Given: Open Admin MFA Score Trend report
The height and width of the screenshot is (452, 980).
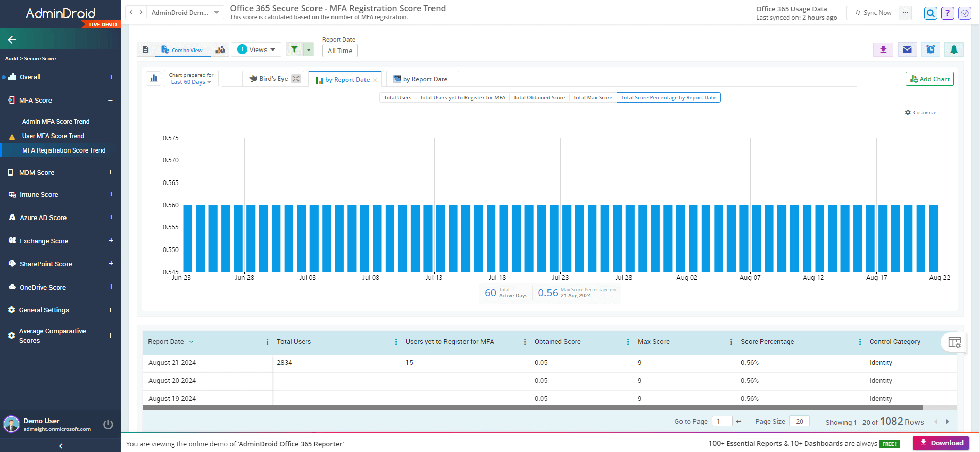Looking at the screenshot, I should point(56,122).
